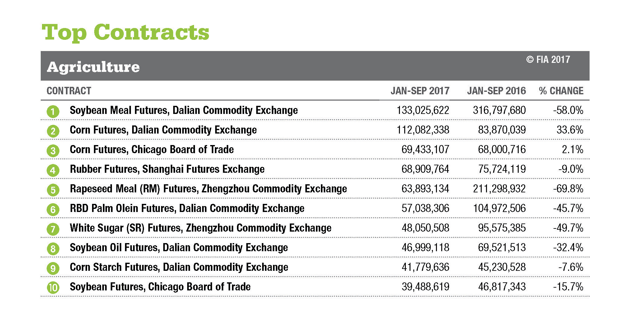Viewport: 644px width, 334px height.
Task: Click the green number 2 rank badge
Action: coord(53,131)
